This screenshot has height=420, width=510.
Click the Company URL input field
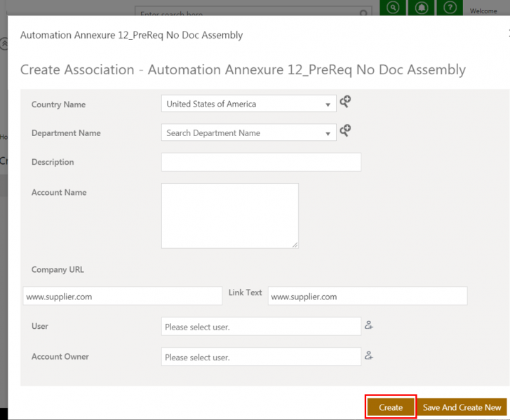(x=123, y=296)
